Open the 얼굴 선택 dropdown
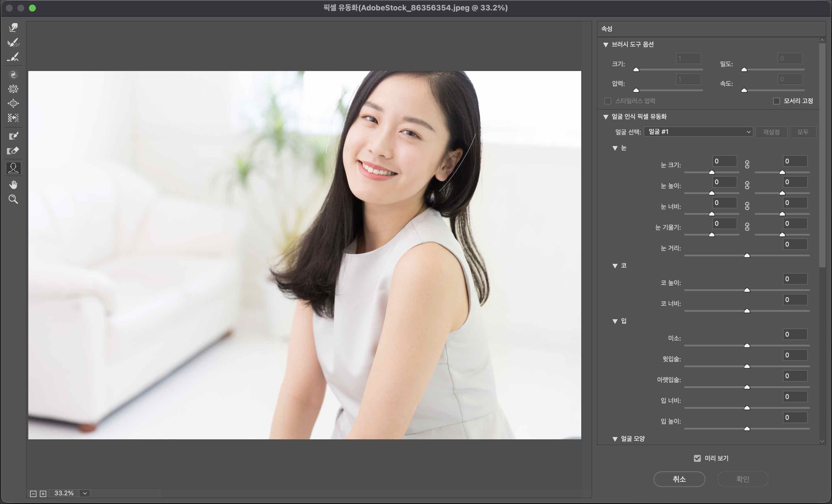Viewport: 832px width, 504px height. click(x=698, y=132)
